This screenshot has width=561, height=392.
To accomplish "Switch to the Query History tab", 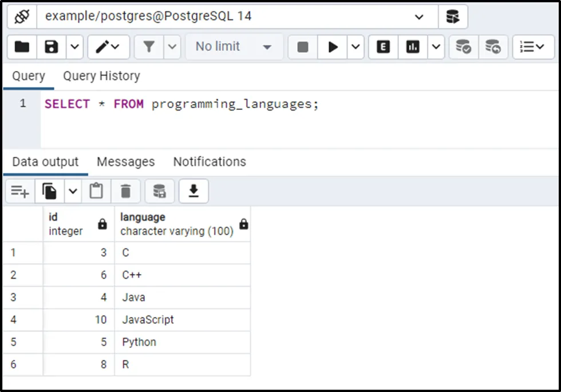I will (x=101, y=76).
